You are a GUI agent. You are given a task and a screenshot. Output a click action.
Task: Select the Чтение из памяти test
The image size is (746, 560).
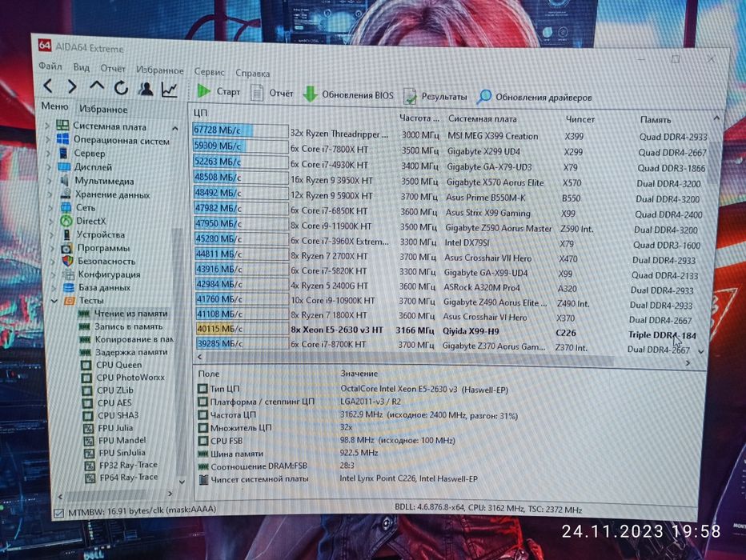pyautogui.click(x=122, y=314)
